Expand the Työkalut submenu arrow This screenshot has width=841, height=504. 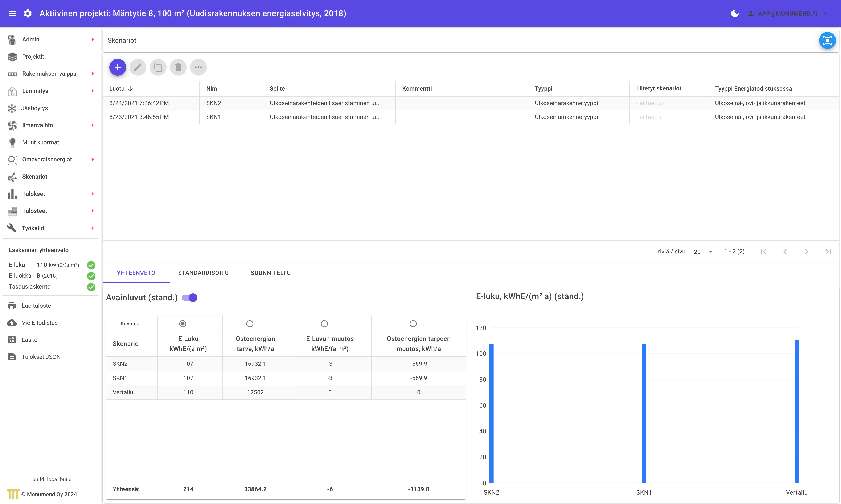pyautogui.click(x=92, y=228)
